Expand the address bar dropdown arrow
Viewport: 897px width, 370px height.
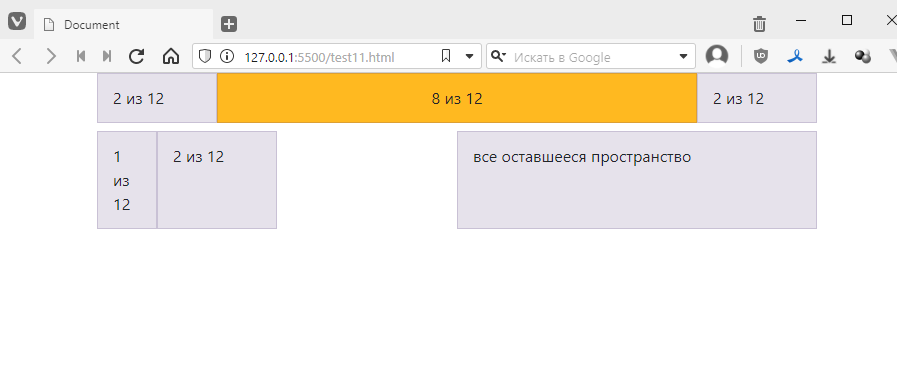tap(469, 57)
